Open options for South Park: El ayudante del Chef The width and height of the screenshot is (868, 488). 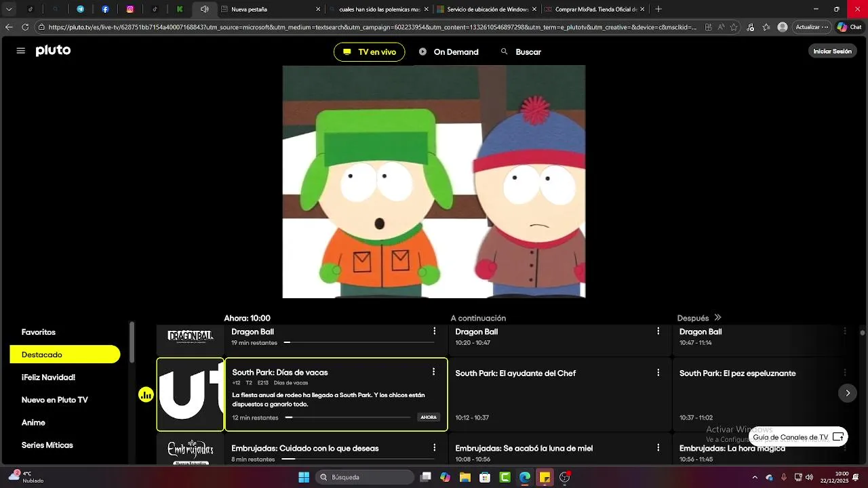pos(658,372)
